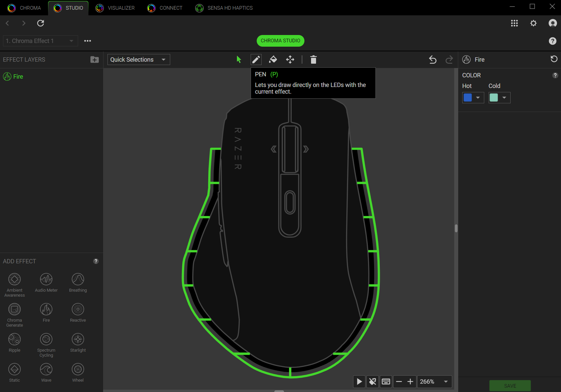The height and width of the screenshot is (392, 561).
Task: Open the SENSA HD HAPTICS tab
Action: coord(224,8)
